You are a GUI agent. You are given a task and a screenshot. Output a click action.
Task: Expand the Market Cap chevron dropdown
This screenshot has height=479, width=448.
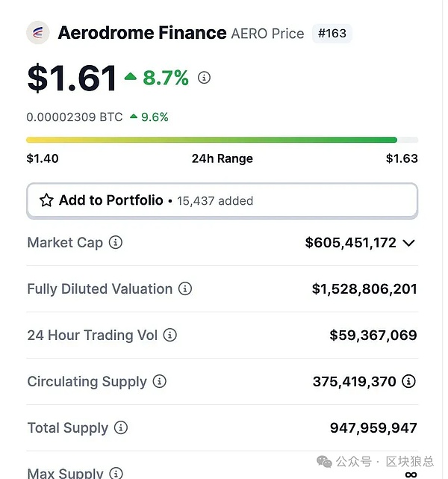pyautogui.click(x=408, y=243)
